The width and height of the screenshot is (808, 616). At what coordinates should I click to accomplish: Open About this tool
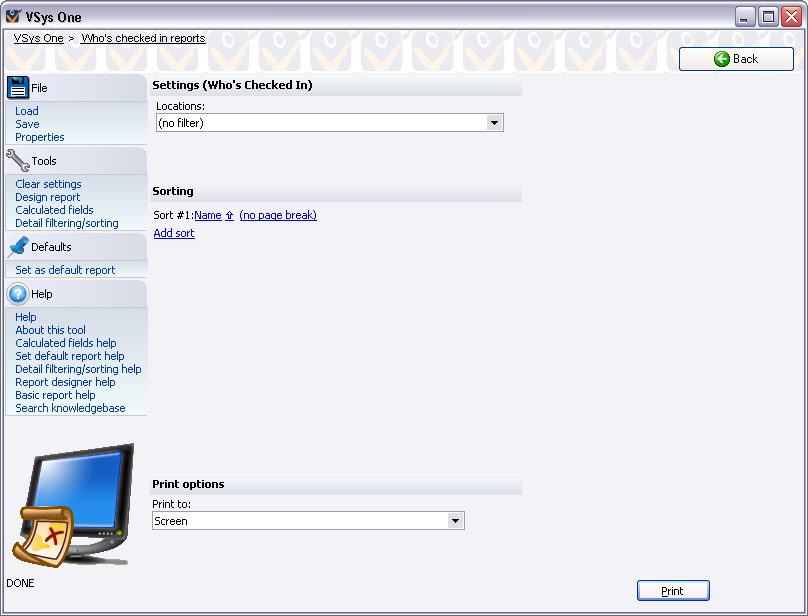coord(50,330)
